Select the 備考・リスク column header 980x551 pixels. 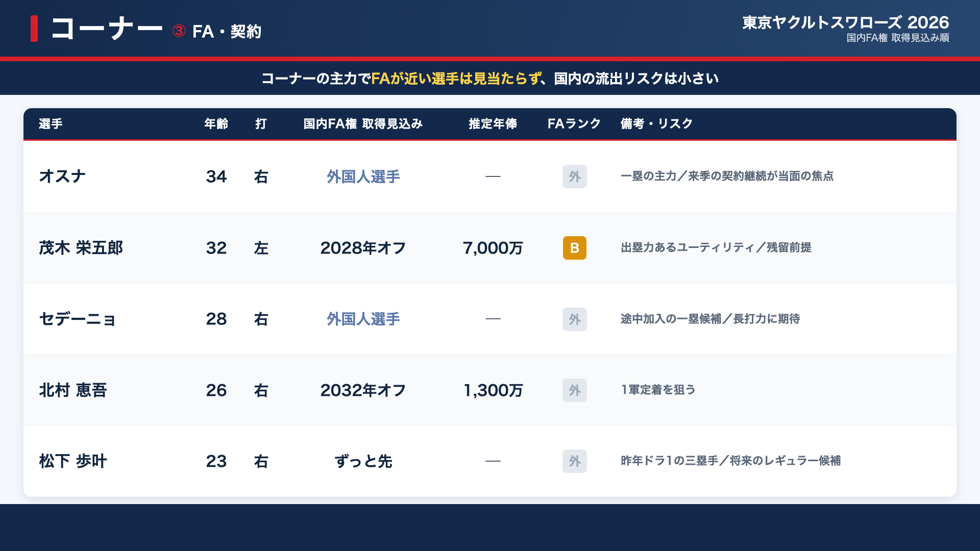point(656,124)
